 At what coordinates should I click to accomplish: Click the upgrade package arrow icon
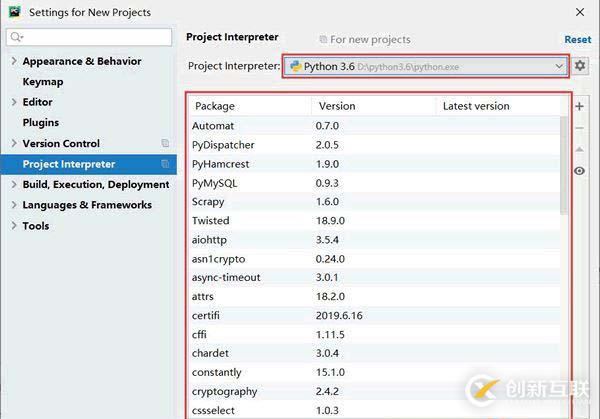(x=579, y=149)
